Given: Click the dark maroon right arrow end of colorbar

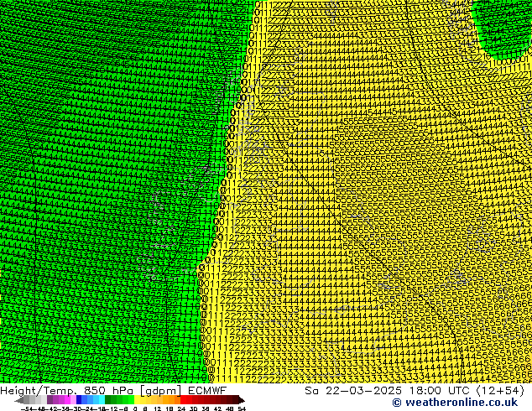Looking at the screenshot, I should click(242, 400).
